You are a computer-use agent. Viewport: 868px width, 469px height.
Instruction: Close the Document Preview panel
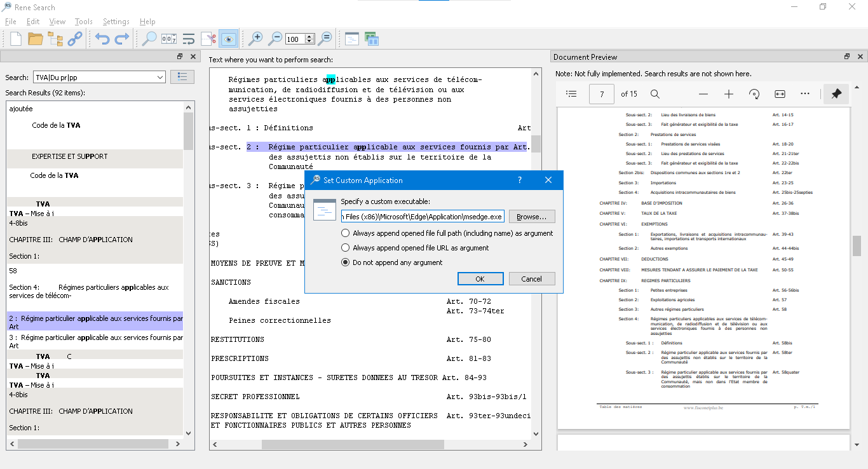tap(860, 57)
